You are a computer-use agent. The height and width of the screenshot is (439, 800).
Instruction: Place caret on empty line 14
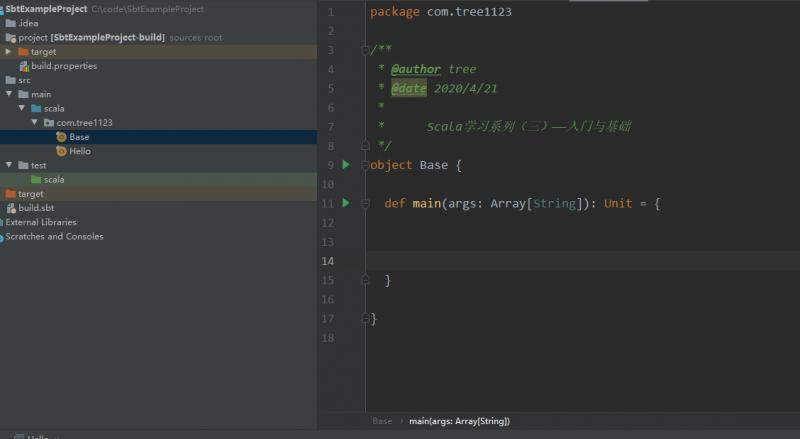pos(582,261)
